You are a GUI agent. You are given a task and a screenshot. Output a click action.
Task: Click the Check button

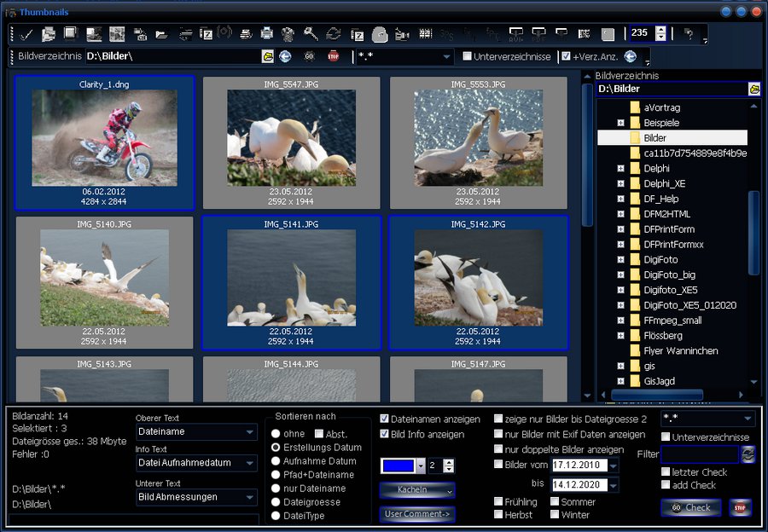click(x=690, y=507)
